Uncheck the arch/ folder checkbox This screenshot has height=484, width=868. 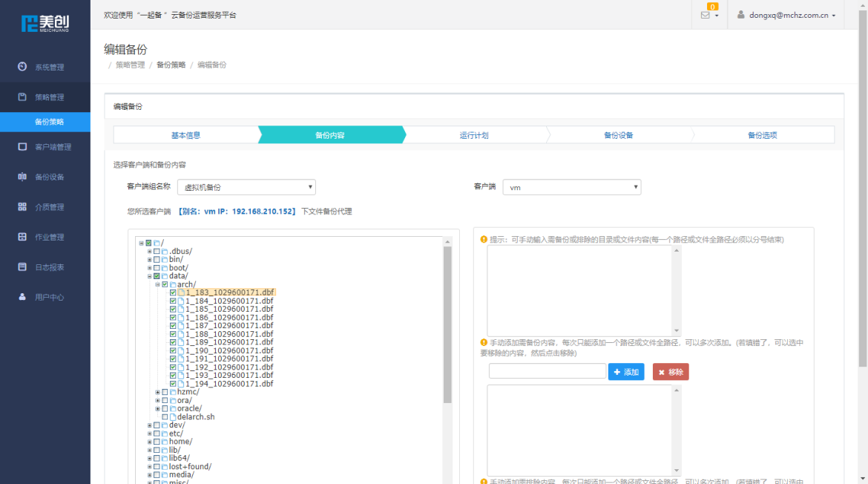click(x=165, y=284)
